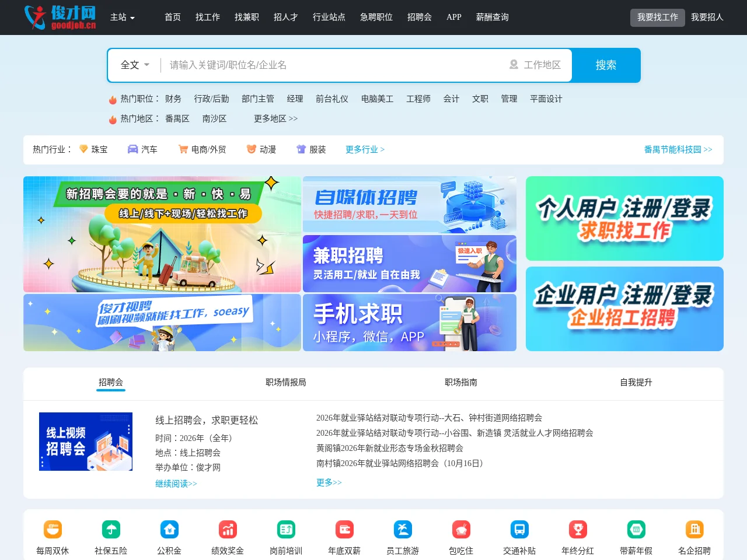This screenshot has width=747, height=560.
Task: Open 薪酬查询 in top navigation
Action: point(493,17)
